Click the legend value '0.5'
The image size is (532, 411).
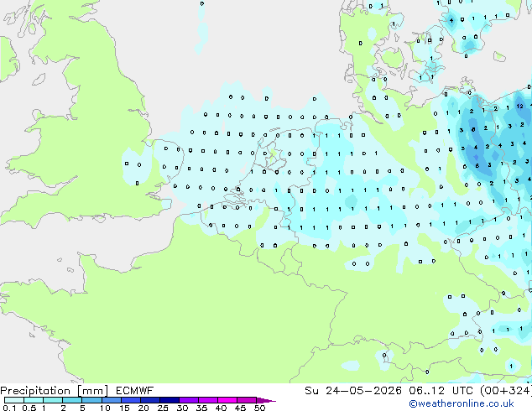(x=29, y=408)
